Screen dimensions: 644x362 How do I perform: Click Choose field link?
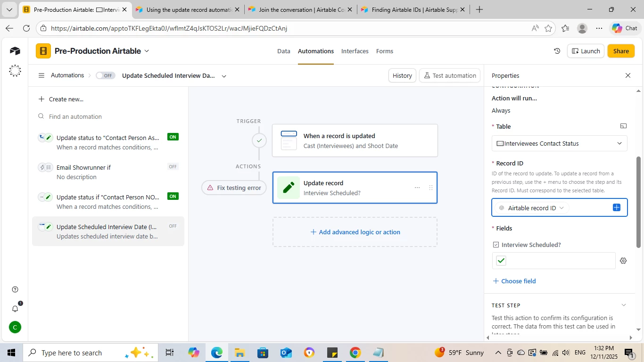coord(514,281)
